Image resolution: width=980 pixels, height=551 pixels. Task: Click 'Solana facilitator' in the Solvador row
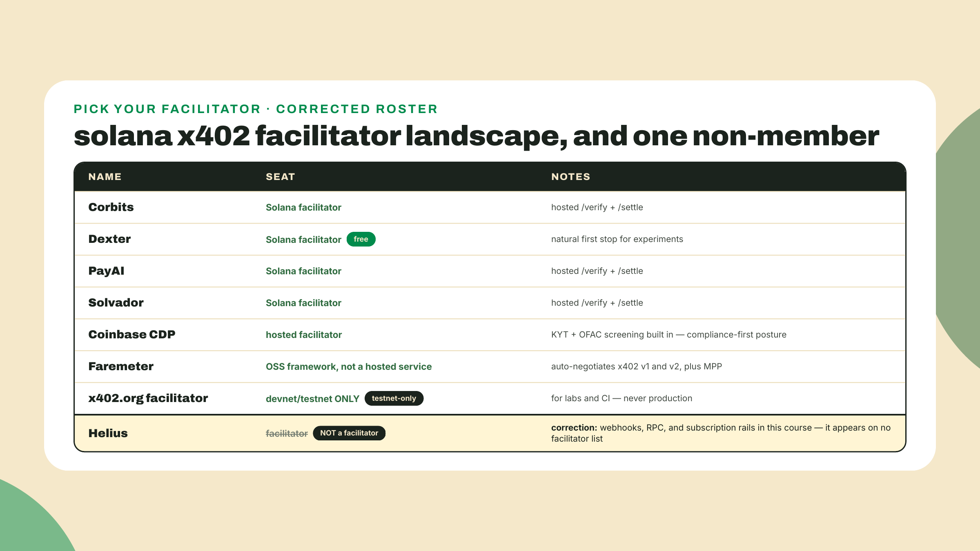coord(303,303)
